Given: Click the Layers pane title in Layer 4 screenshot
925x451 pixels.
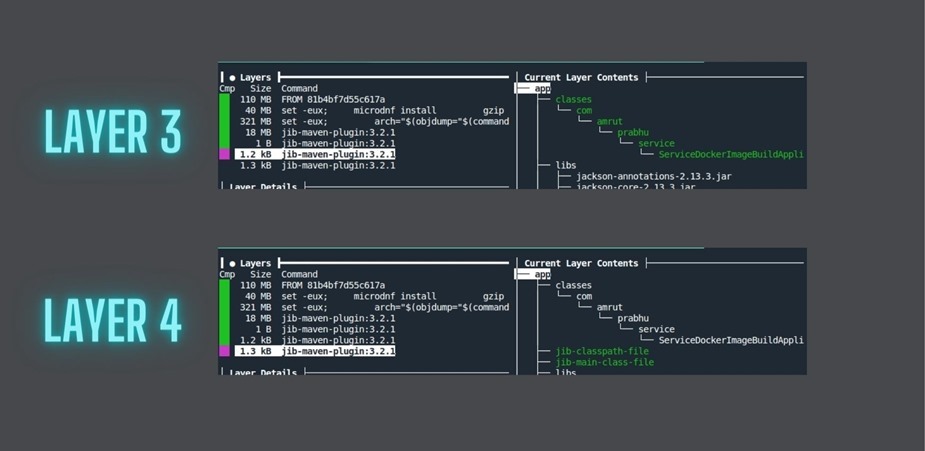Looking at the screenshot, I should [x=255, y=263].
